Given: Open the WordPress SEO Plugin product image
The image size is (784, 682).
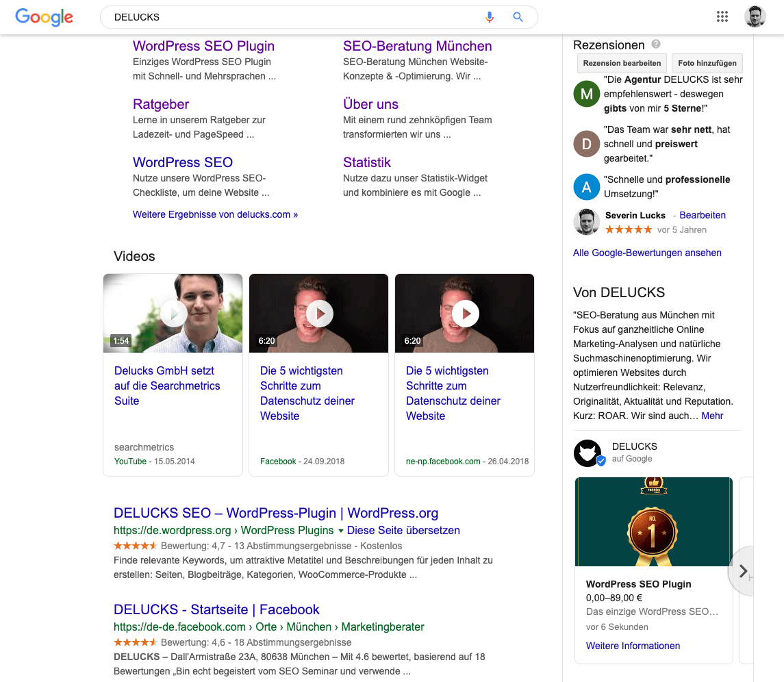Looking at the screenshot, I should [653, 522].
